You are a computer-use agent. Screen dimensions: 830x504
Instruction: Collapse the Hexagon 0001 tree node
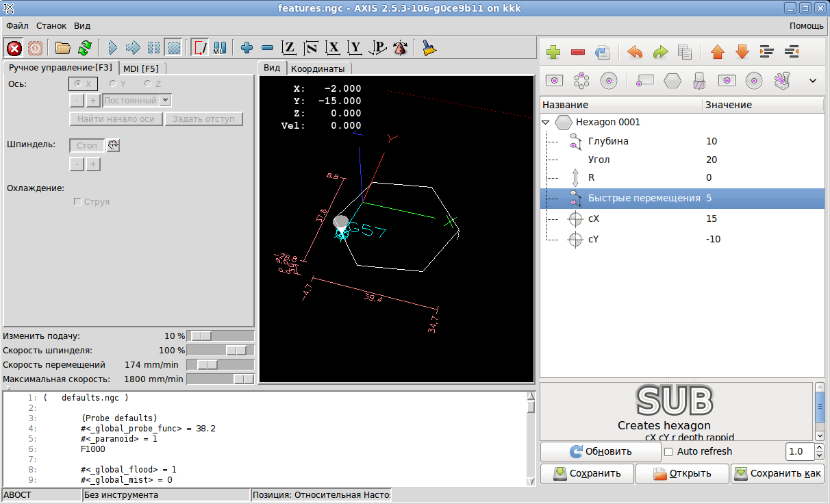click(x=546, y=123)
